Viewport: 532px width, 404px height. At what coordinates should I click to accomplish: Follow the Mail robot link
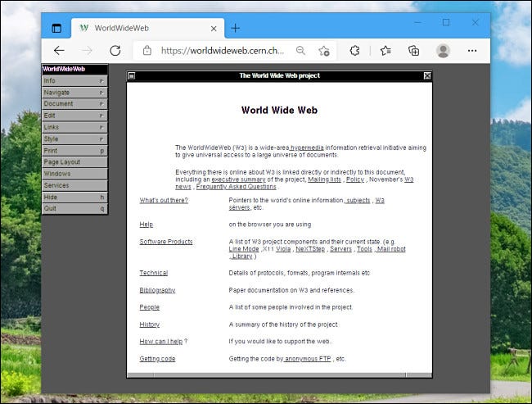pyautogui.click(x=391, y=249)
